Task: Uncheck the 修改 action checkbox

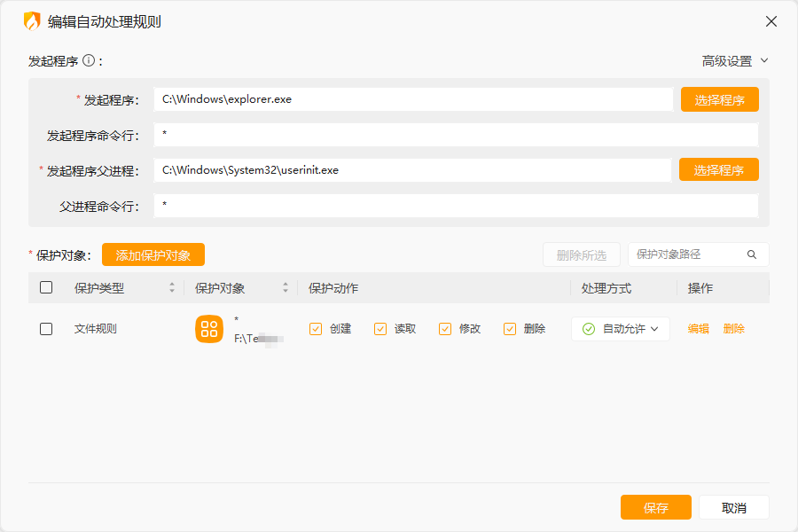Action: tap(445, 329)
